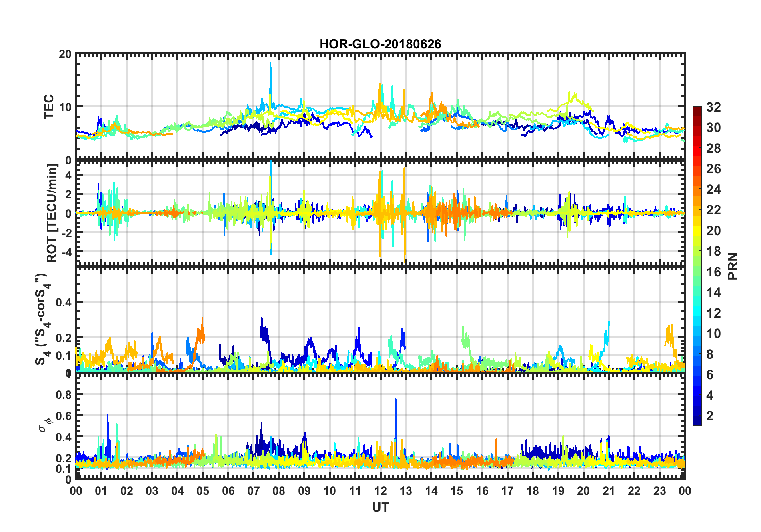Click PRN colorbar tick label 16
This screenshot has width=761, height=532.
713,272
